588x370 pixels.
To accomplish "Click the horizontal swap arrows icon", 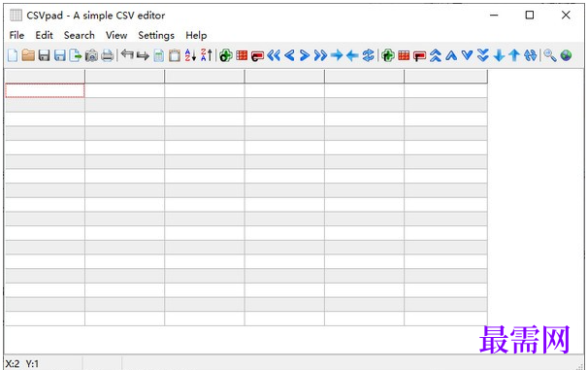I will [x=369, y=55].
